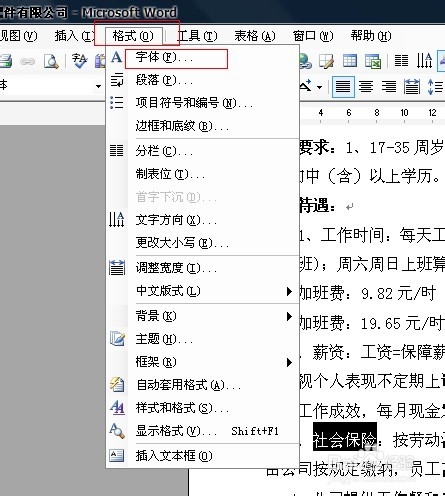
Task: Click the theme icon beside 主题
Action: pos(117,339)
